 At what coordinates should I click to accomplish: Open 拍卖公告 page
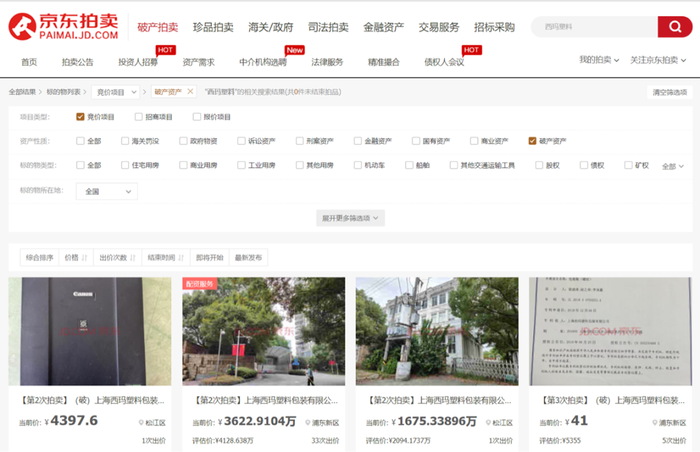(x=78, y=62)
